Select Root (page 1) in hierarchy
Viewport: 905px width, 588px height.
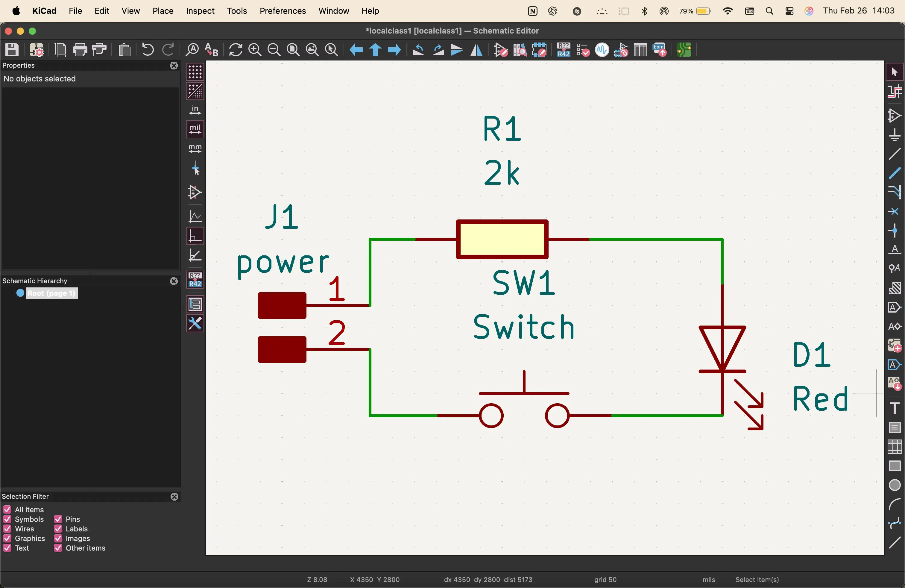pyautogui.click(x=51, y=293)
